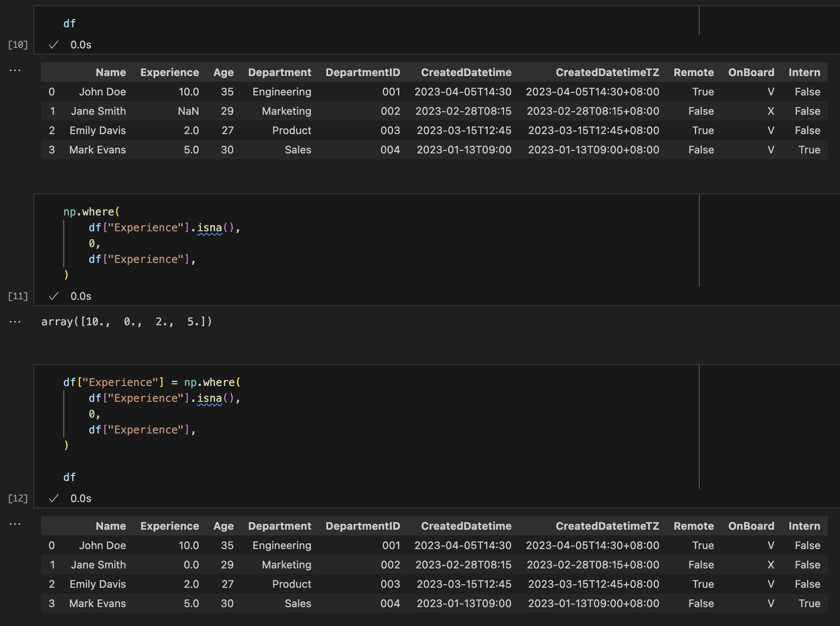Click execution count [10] label
840x626 pixels.
click(x=18, y=44)
